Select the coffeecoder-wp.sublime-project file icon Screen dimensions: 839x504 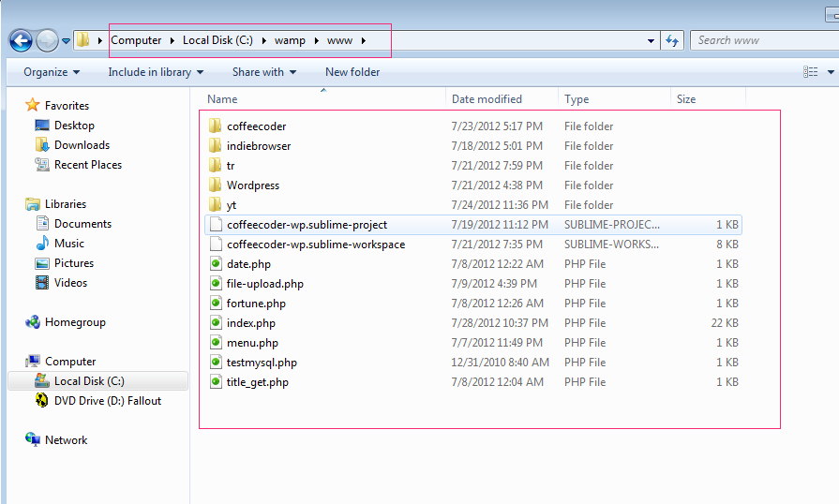(216, 225)
